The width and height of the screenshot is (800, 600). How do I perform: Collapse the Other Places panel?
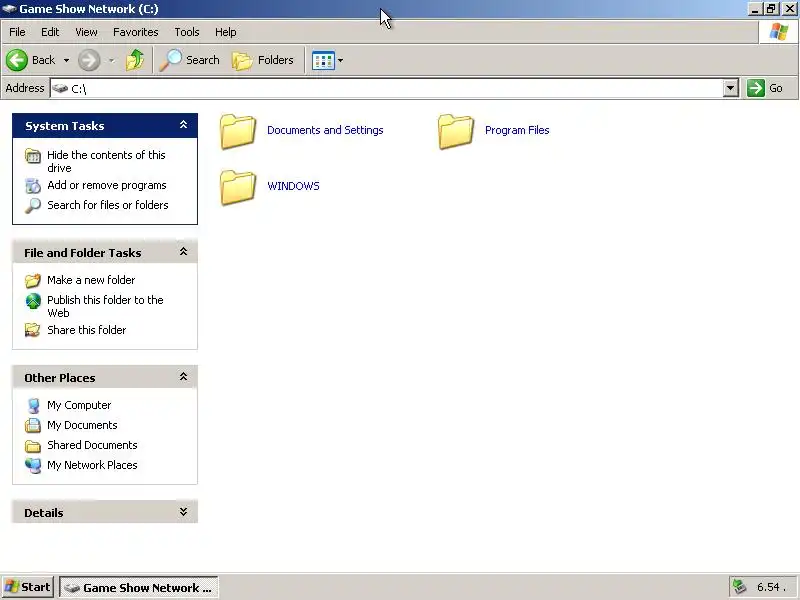point(183,377)
